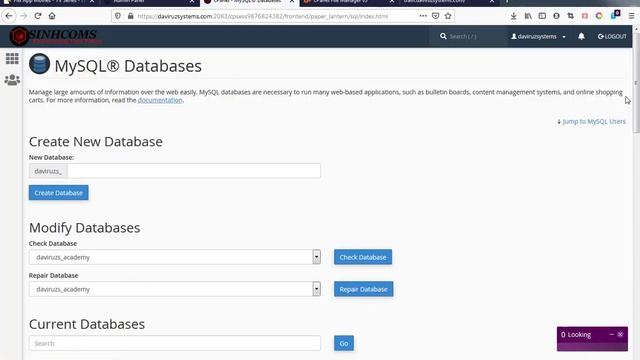The height and width of the screenshot is (360, 640).
Task: Click the multicolor ring extension icon
Action: point(599,16)
